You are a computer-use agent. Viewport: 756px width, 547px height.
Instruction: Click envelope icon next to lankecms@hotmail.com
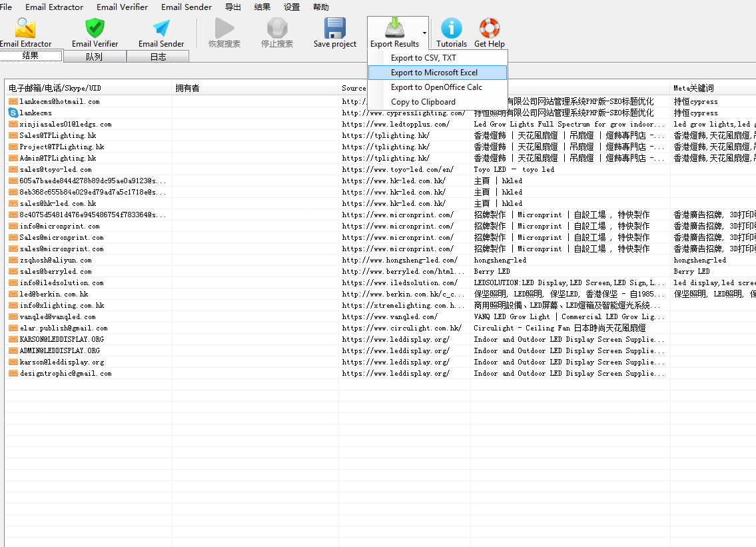pyautogui.click(x=13, y=101)
